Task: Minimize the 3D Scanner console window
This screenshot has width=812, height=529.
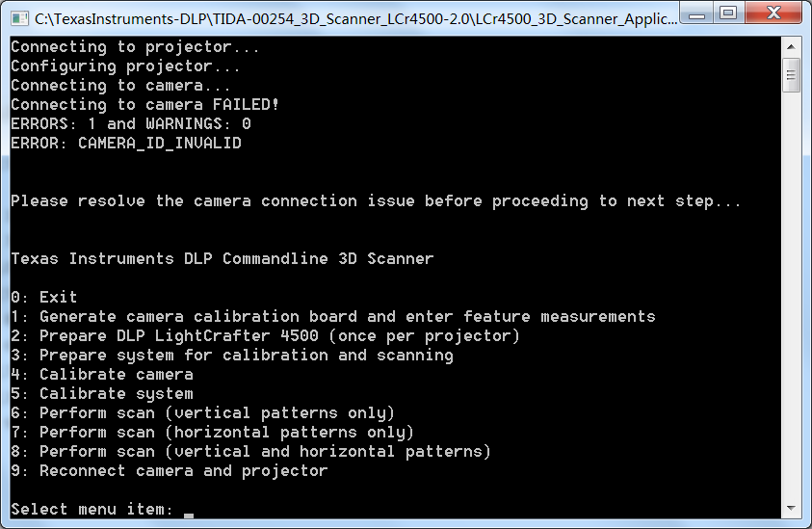Action: (695, 13)
